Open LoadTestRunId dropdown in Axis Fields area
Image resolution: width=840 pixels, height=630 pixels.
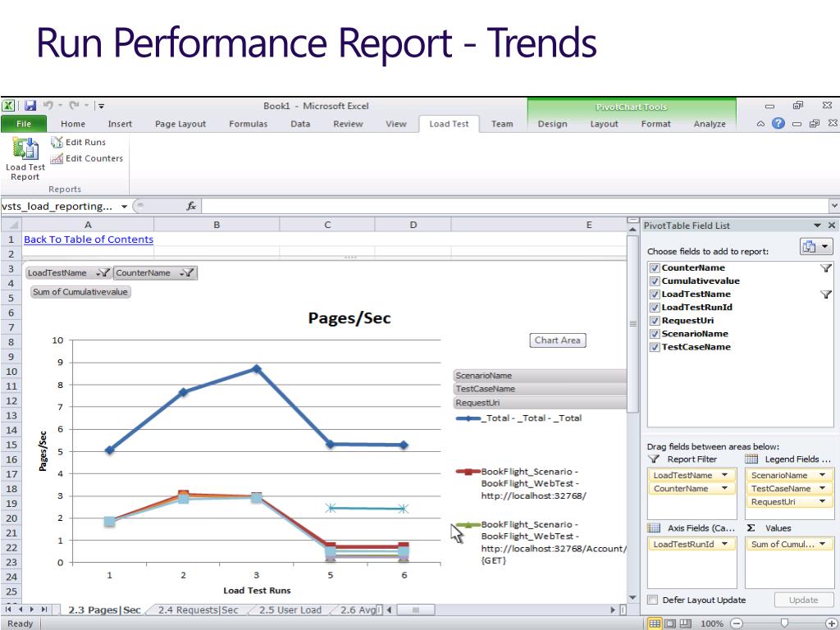pyautogui.click(x=725, y=545)
